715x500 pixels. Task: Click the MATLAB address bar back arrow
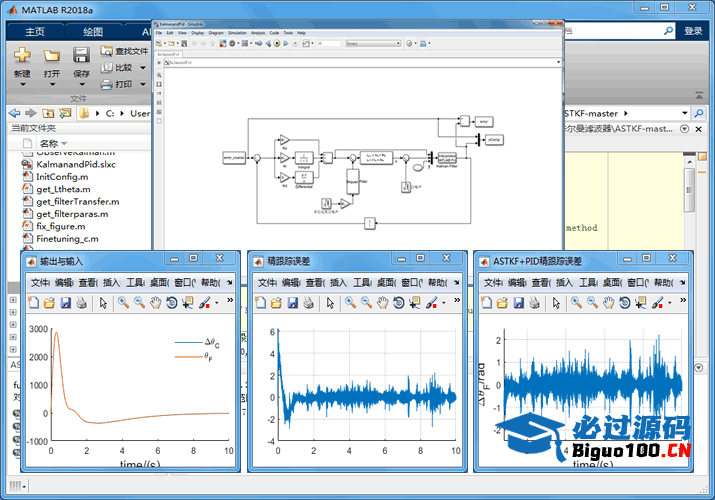tap(15, 113)
